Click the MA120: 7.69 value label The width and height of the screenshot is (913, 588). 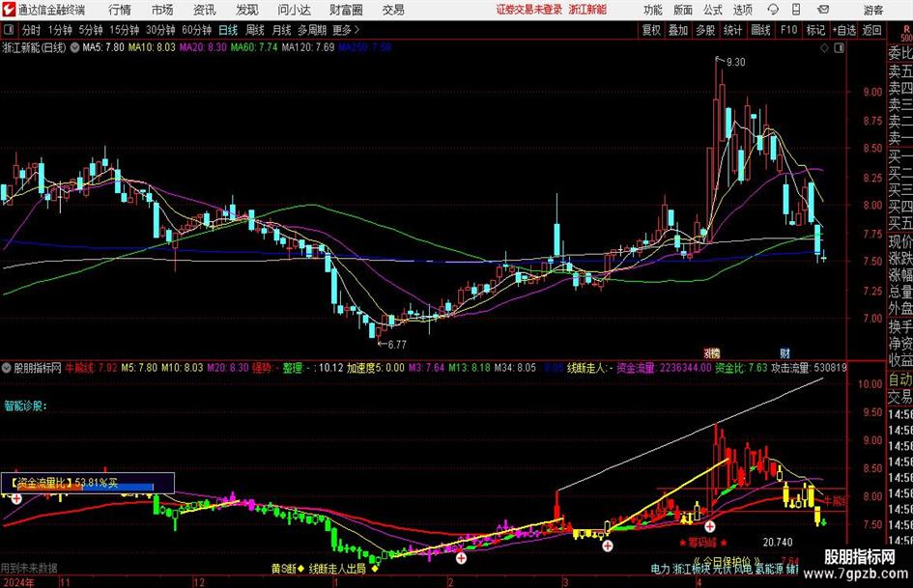[308, 47]
